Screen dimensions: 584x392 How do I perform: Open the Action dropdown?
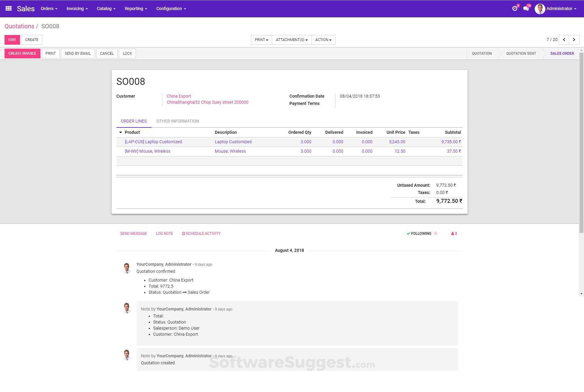point(323,40)
